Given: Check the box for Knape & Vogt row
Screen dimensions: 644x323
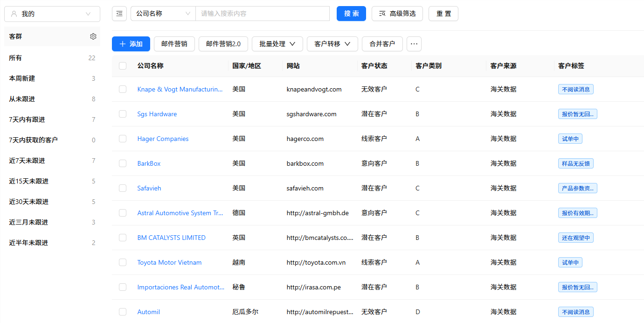Looking at the screenshot, I should 123,89.
